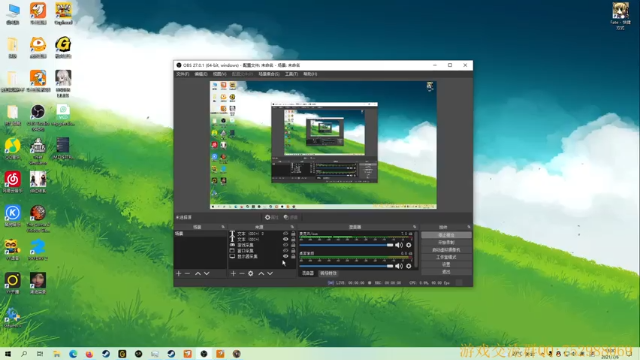Open the View menu in OBS
Image resolution: width=640 pixels, height=360 pixels.
[x=220, y=74]
